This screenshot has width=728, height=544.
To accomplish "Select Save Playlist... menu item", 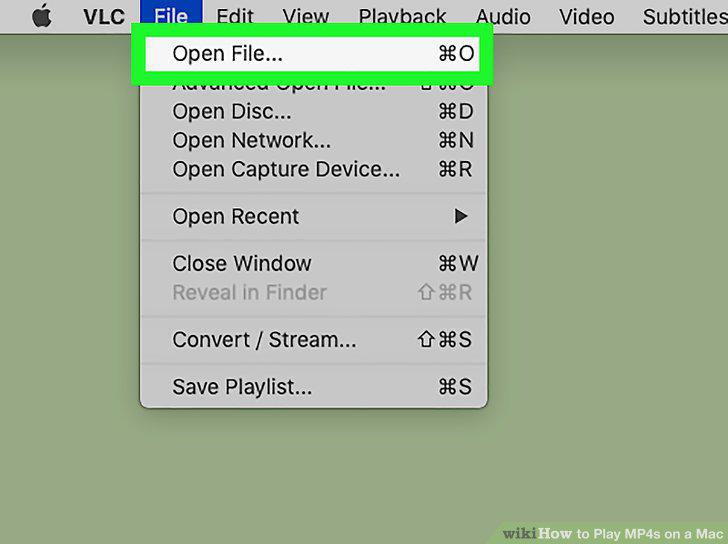I will pos(313,387).
